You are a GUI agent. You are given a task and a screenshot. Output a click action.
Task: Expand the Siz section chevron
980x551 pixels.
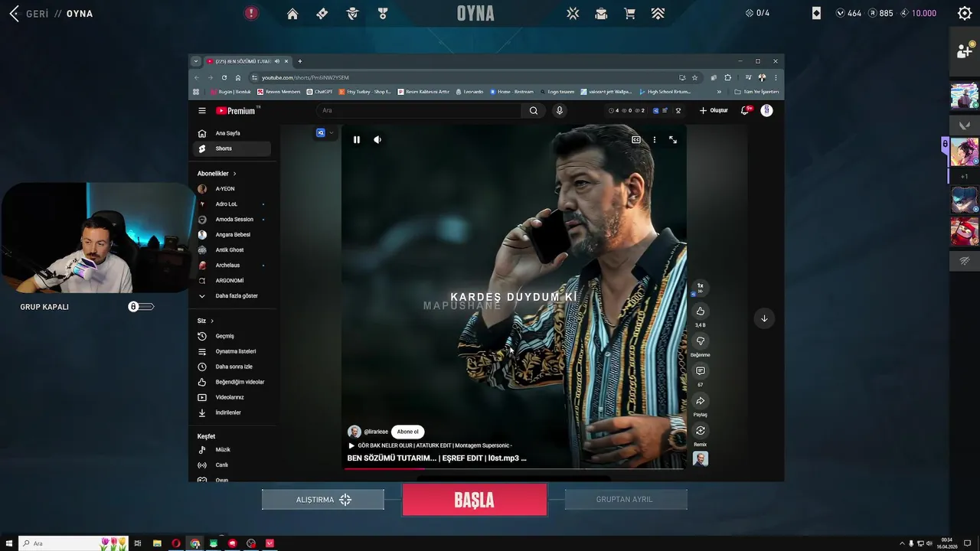pos(212,321)
